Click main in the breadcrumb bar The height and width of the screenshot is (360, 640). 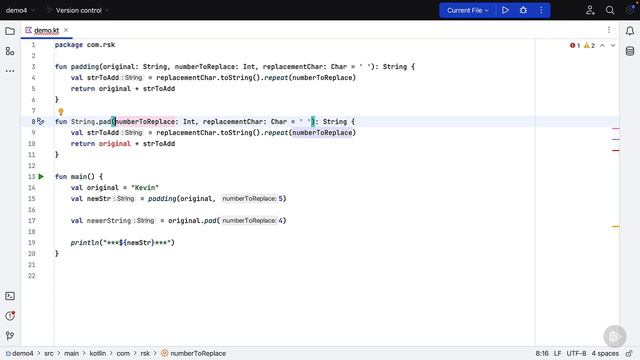71,353
